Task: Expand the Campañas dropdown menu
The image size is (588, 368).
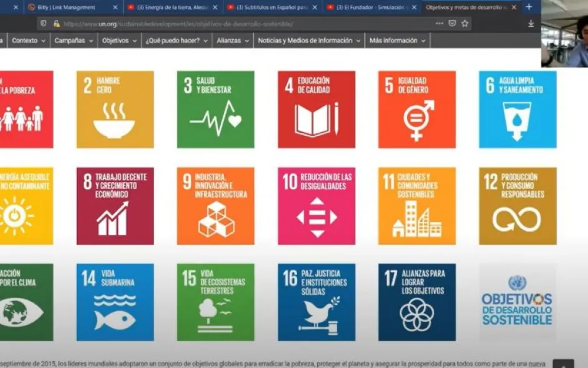Action: (x=74, y=41)
